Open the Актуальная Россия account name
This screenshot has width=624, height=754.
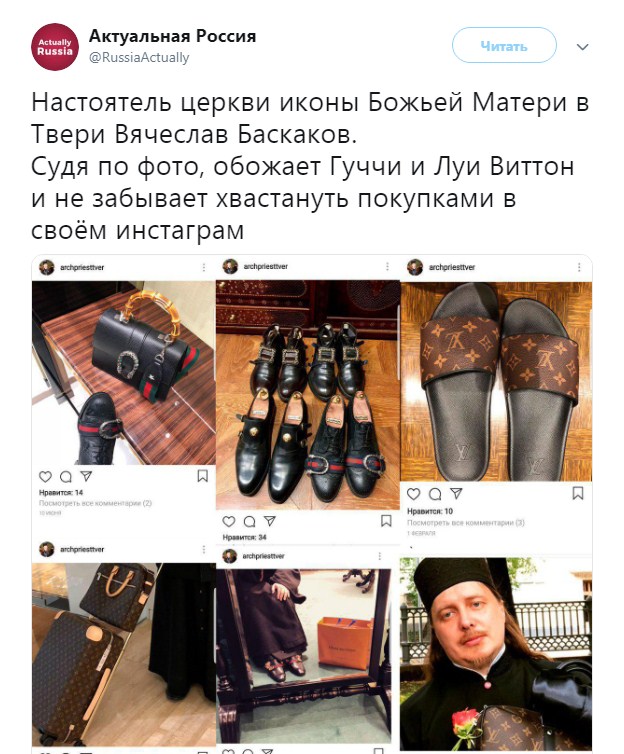172,36
